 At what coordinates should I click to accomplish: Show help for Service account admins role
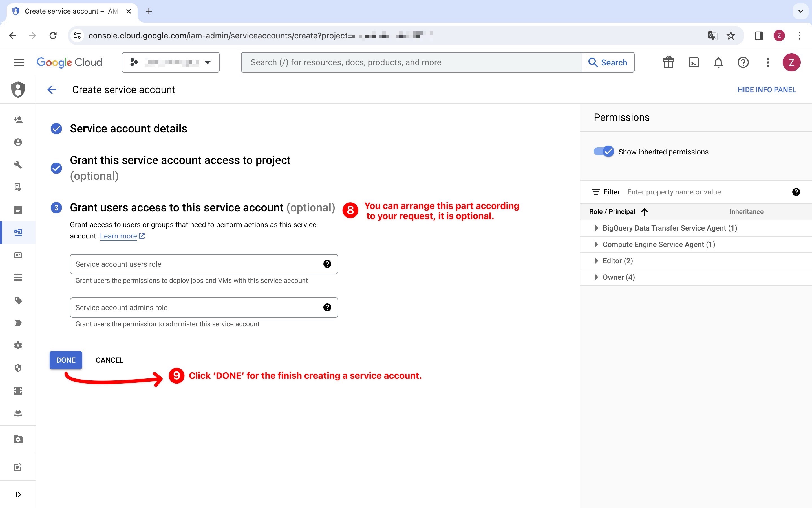tap(327, 307)
